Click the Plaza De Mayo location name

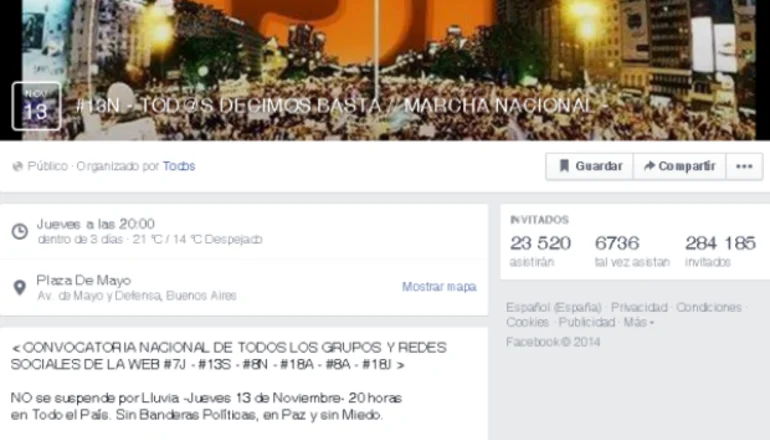point(84,280)
